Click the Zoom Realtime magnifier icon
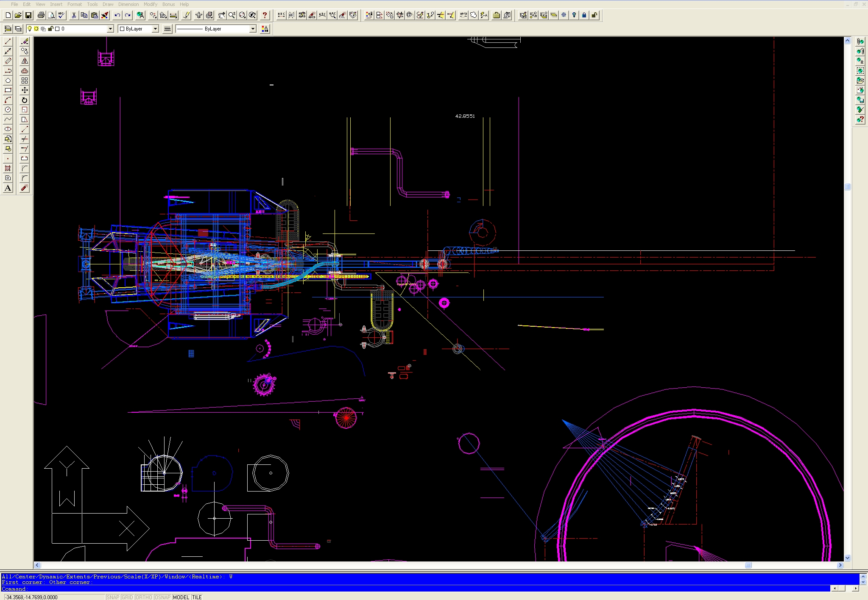Viewport: 868px width, 600px height. click(232, 15)
